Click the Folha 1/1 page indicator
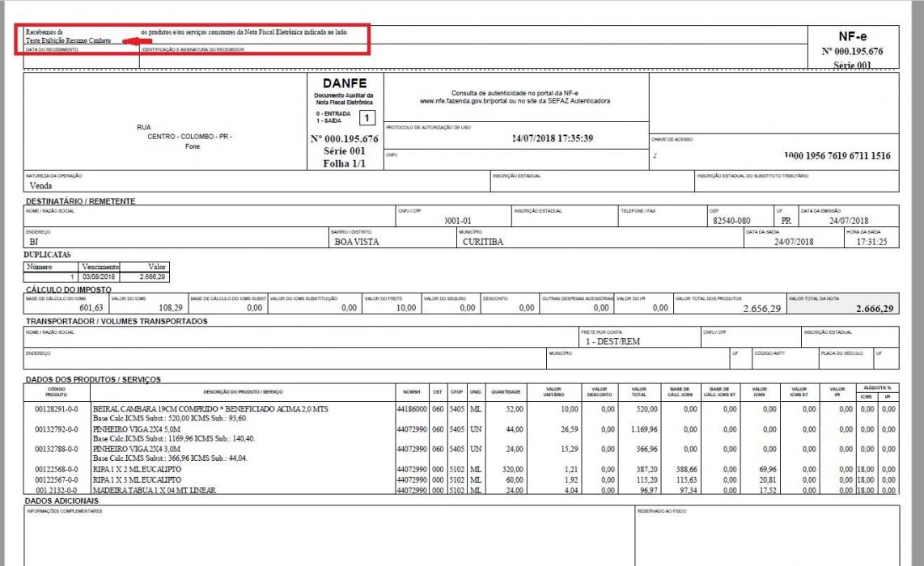The height and width of the screenshot is (566, 924). pyautogui.click(x=344, y=163)
